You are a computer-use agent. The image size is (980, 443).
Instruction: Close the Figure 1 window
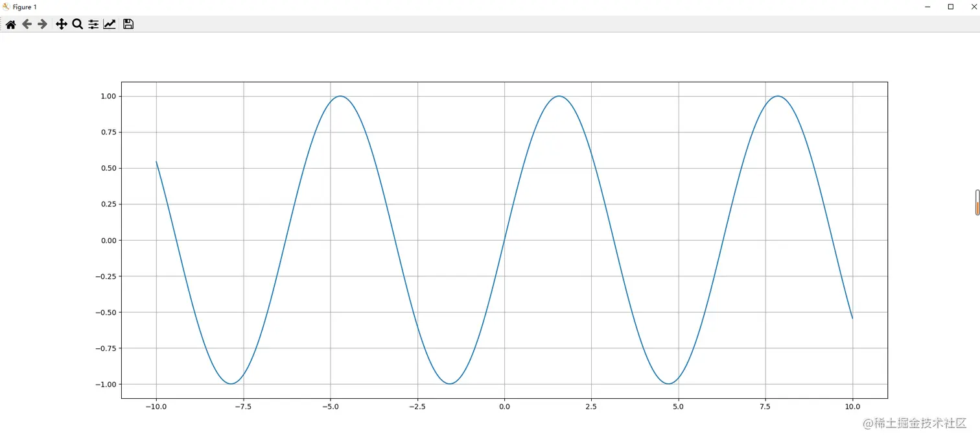tap(974, 6)
